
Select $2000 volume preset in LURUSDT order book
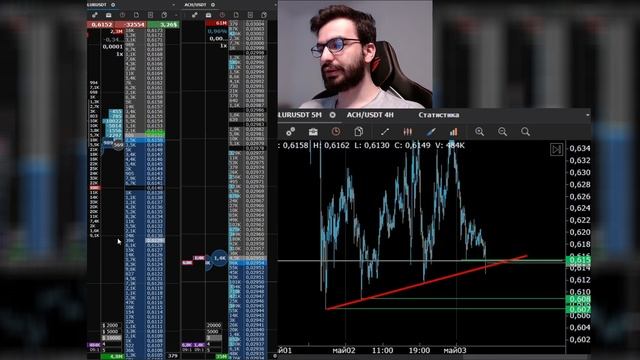111,325
